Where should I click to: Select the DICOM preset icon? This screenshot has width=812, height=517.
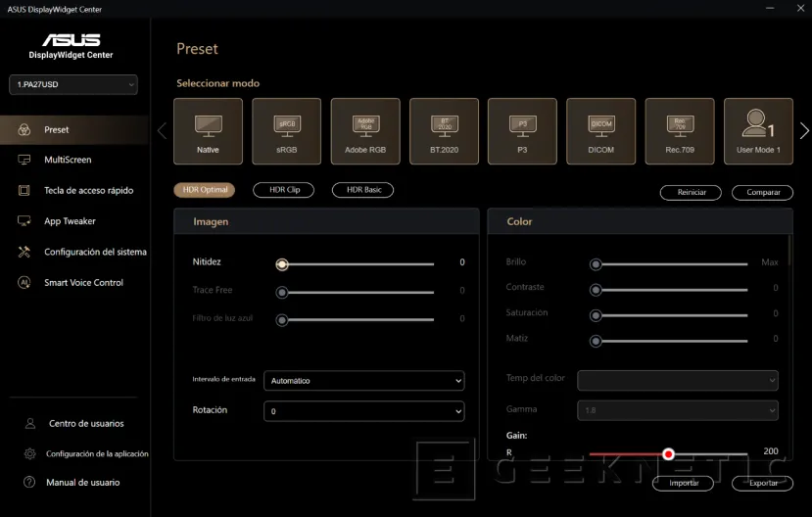600,131
